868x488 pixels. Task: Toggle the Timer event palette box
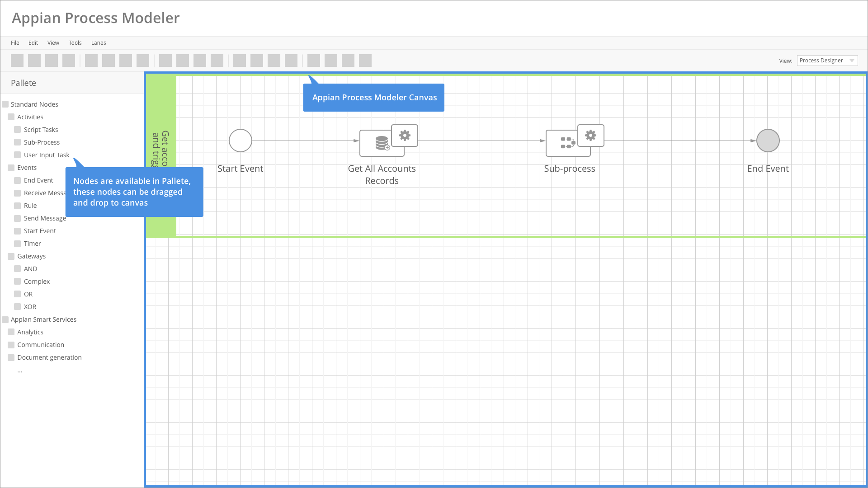pos(18,244)
